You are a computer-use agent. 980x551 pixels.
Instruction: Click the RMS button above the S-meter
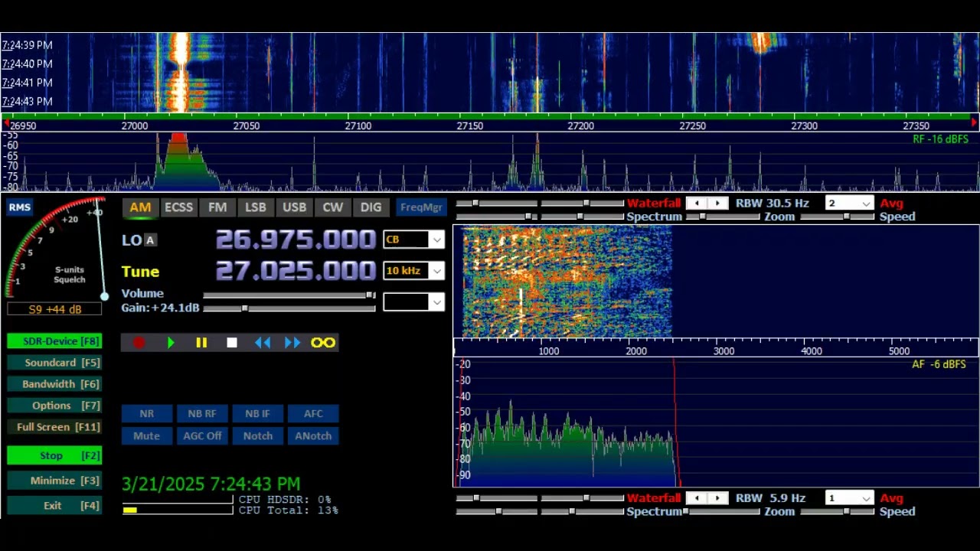(20, 207)
